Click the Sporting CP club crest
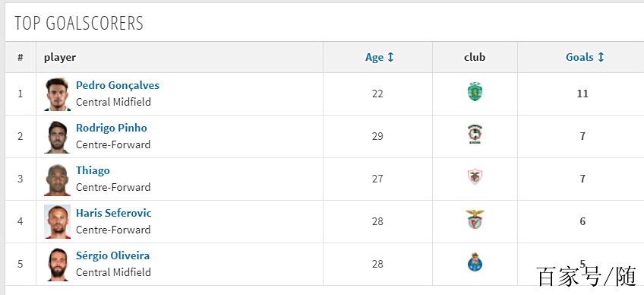644x295 pixels. coord(475,92)
